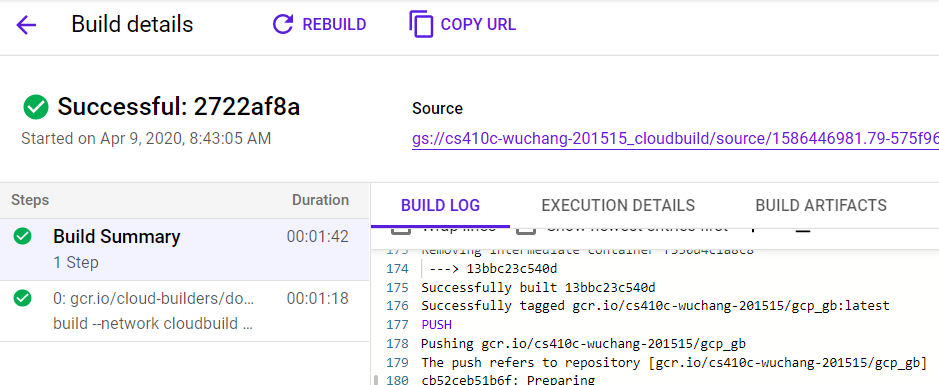Click log line ---> 13bbc23c540d
This screenshot has height=385, width=939.
pyautogui.click(x=493, y=268)
